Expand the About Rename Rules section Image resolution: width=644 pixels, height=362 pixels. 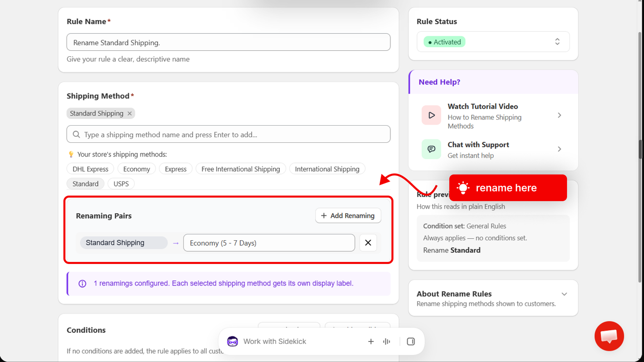(564, 294)
